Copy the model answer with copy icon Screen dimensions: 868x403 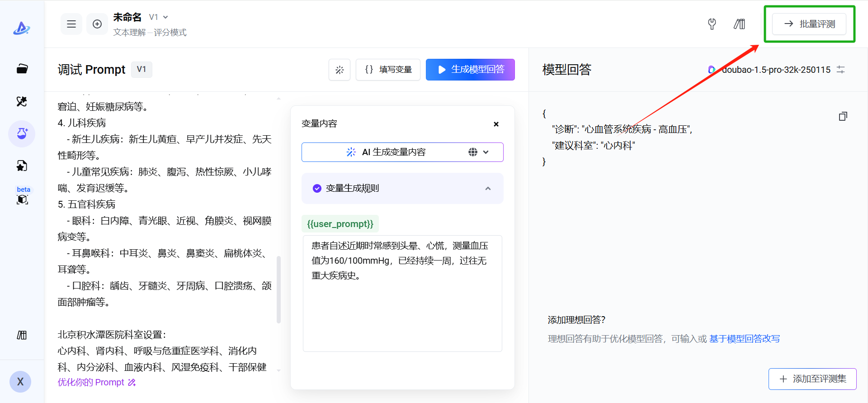(843, 117)
